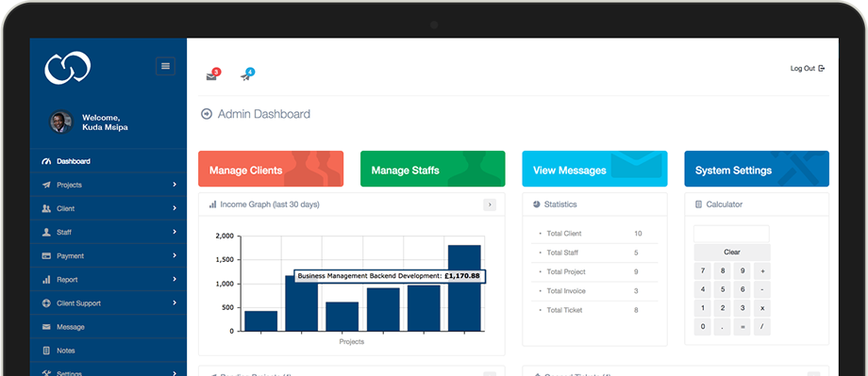Open the mail notifications envelope icon
This screenshot has height=376, width=868.
click(x=212, y=75)
